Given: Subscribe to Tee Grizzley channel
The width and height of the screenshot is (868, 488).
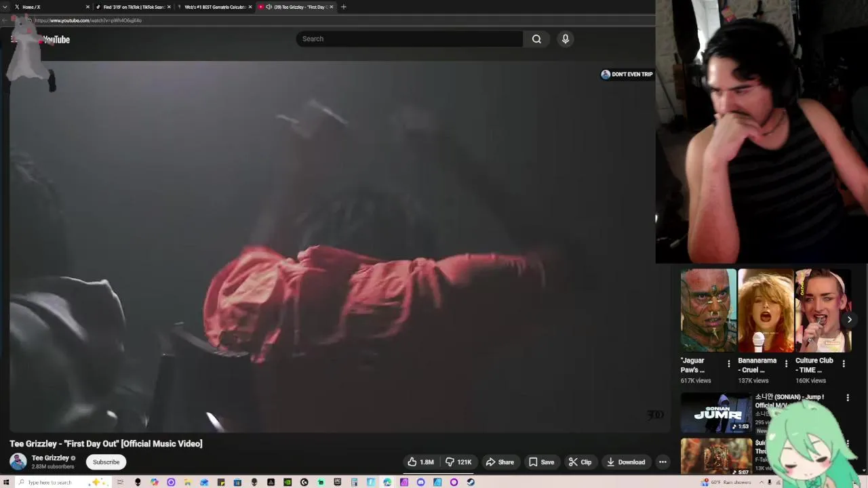Looking at the screenshot, I should [106, 462].
